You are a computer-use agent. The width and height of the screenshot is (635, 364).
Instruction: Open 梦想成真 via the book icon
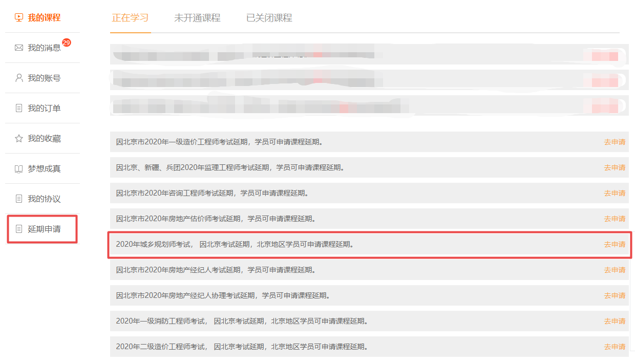[19, 168]
